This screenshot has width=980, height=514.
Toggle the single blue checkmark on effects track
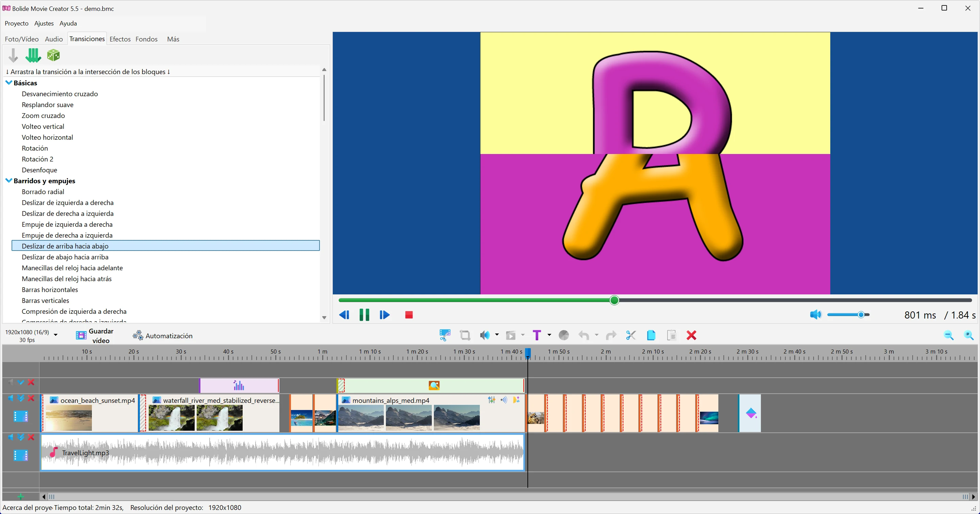tap(21, 382)
